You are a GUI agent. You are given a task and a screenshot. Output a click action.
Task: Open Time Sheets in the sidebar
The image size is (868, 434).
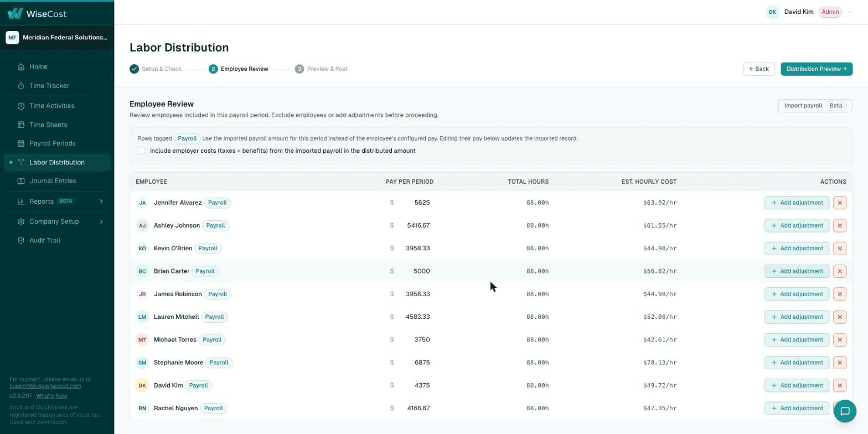click(57, 125)
